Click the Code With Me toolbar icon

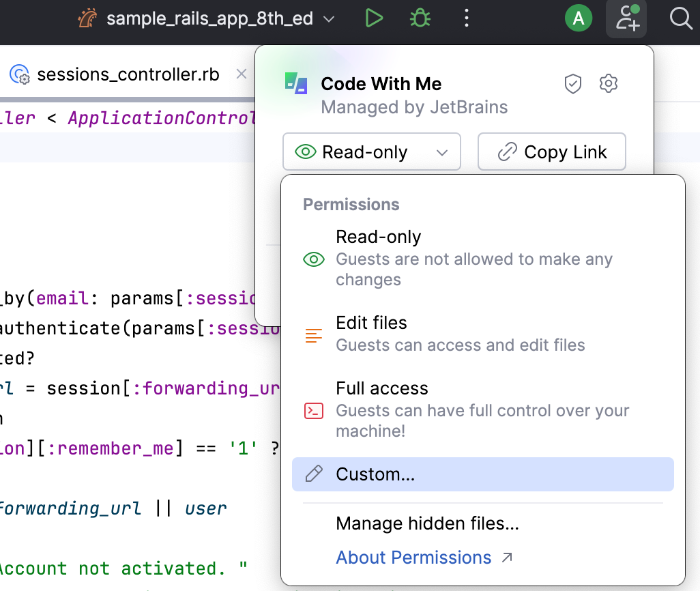626,18
